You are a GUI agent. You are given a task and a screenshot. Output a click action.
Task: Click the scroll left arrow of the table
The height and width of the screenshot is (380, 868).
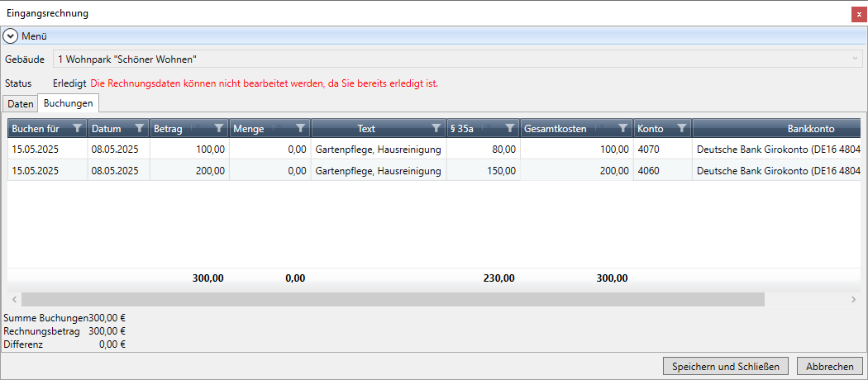[14, 299]
